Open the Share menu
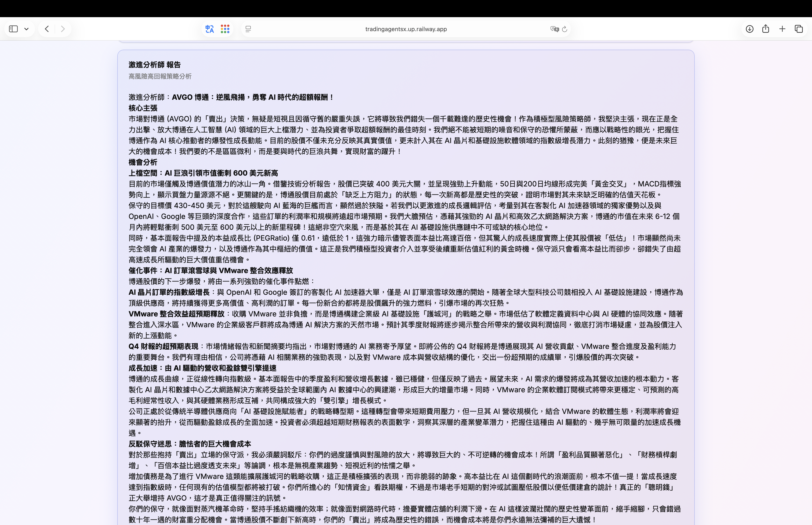The image size is (812, 525). 766,29
